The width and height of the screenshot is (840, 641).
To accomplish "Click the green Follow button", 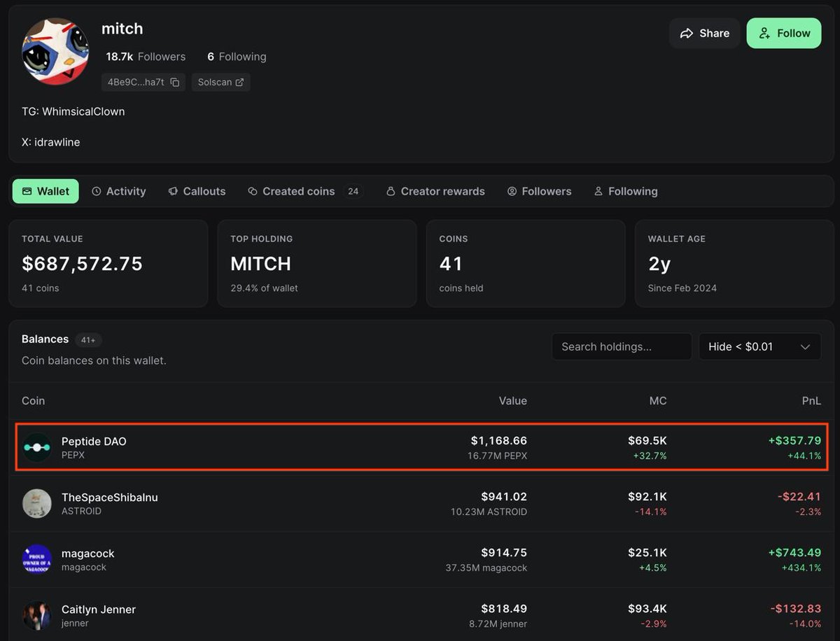I will (x=784, y=33).
